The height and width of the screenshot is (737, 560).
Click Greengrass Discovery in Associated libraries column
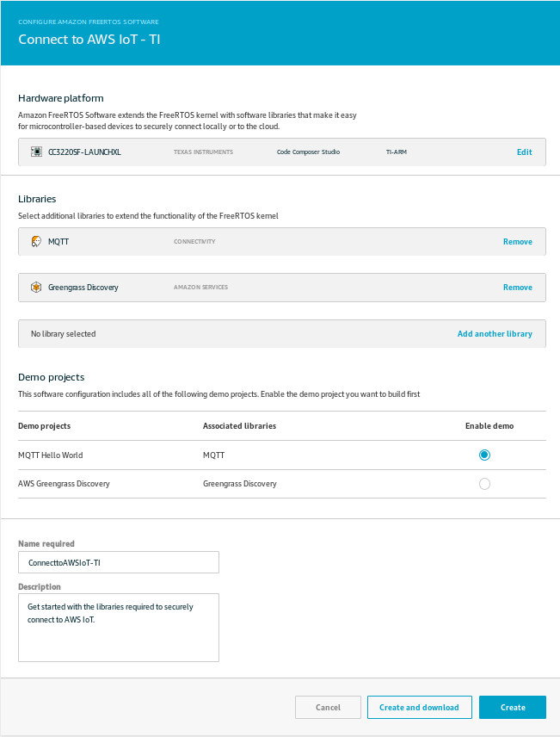pos(240,484)
